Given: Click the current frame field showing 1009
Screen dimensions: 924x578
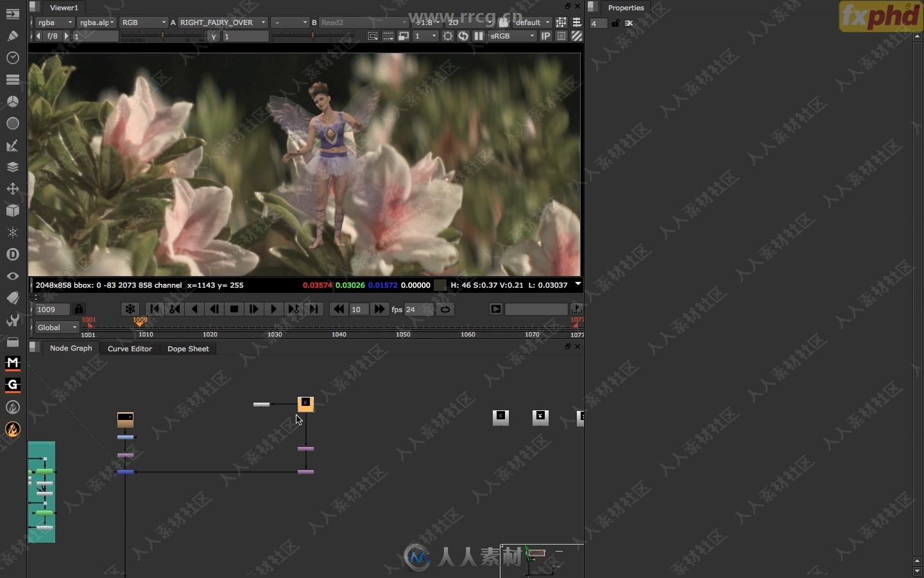Looking at the screenshot, I should click(53, 310).
